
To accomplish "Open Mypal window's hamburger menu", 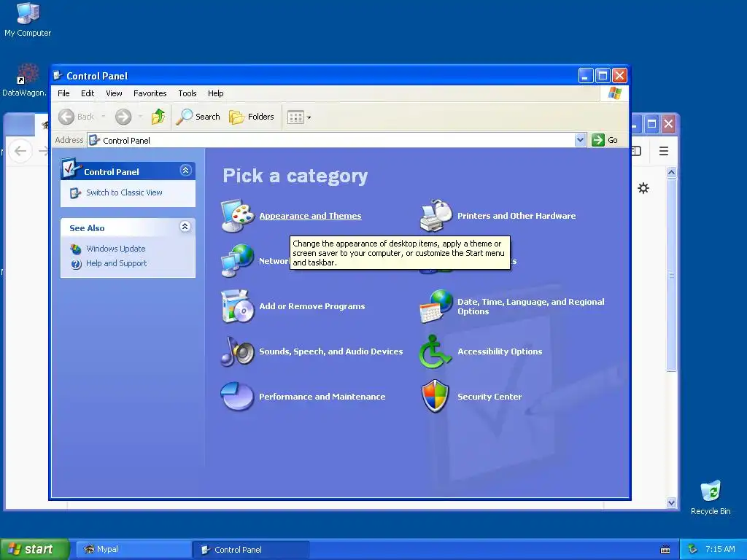I will point(664,151).
